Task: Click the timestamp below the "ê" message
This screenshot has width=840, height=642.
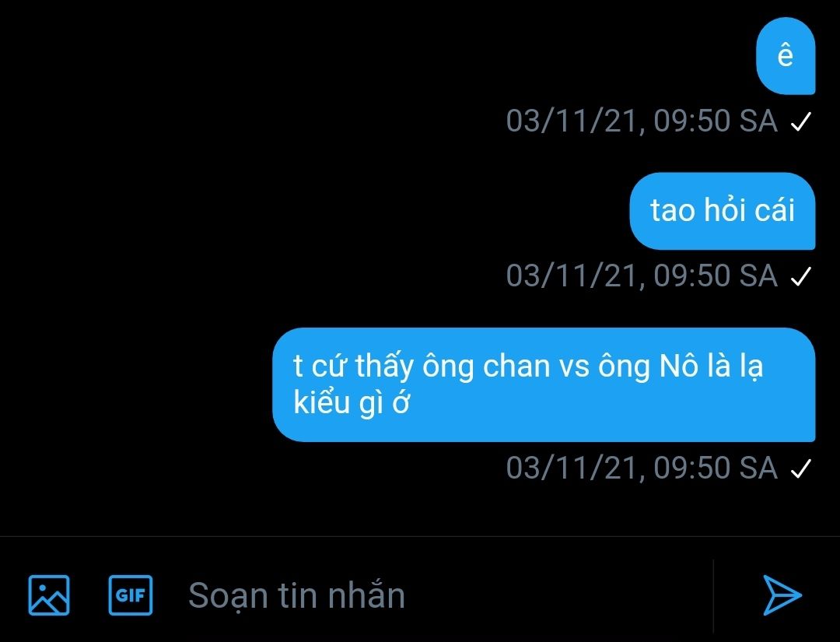Action: pyautogui.click(x=642, y=121)
